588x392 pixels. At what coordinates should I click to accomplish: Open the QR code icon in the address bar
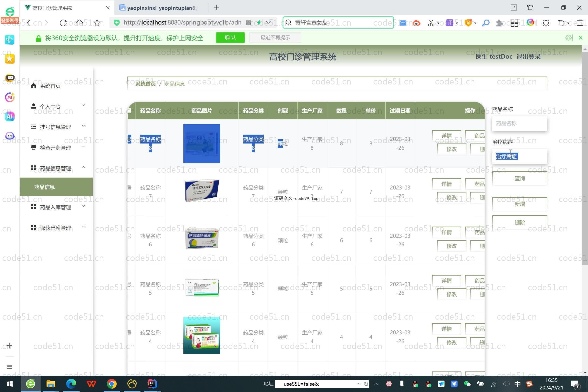pyautogui.click(x=248, y=23)
